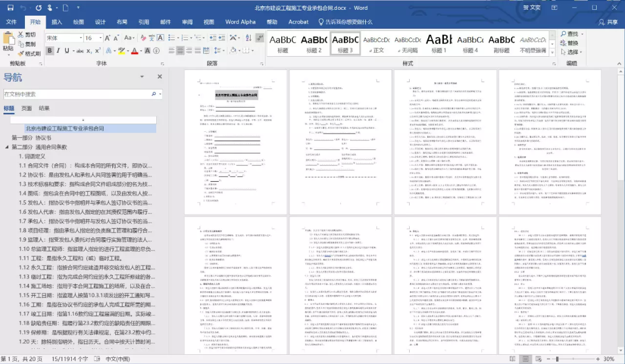The image size is (625, 364).
Task: Toggle Underline formatting
Action: (67, 50)
